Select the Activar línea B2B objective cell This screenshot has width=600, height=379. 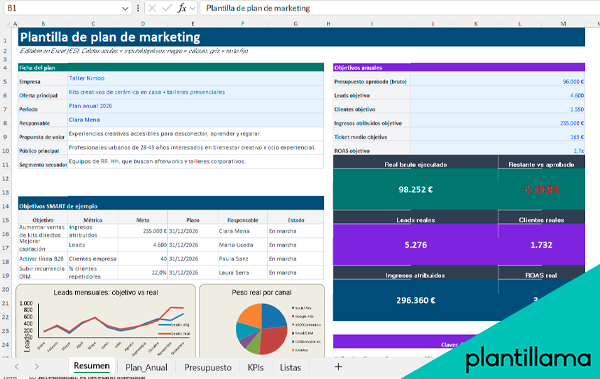(42, 259)
